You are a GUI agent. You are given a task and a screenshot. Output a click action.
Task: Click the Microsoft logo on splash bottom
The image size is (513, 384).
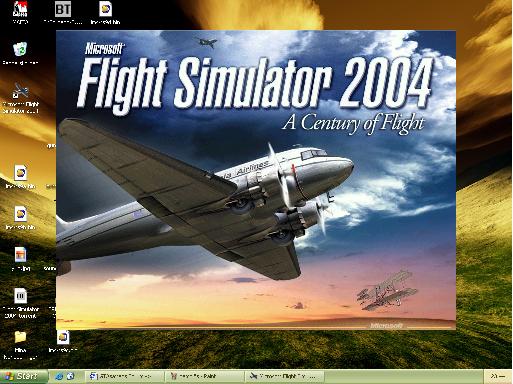[x=386, y=325]
